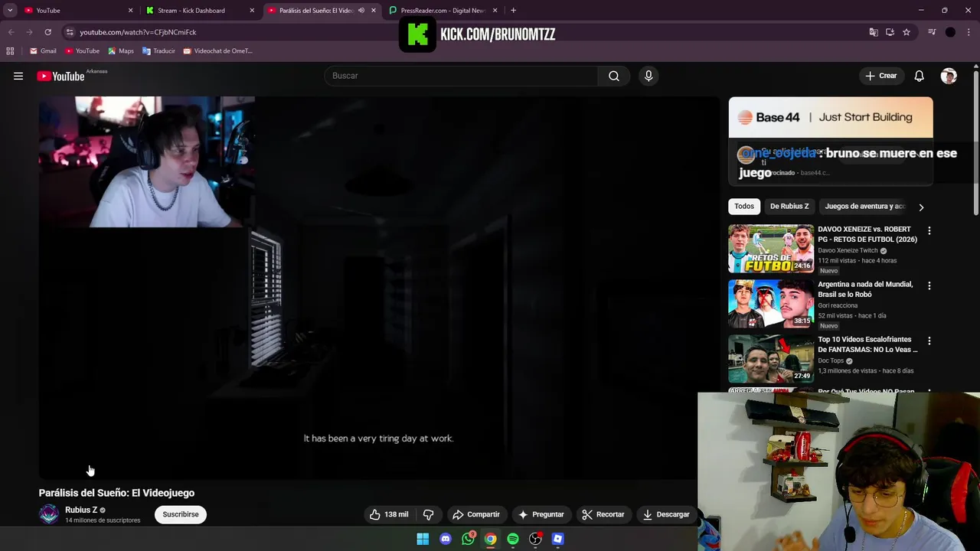Dislike the video with thumbs down

point(429,514)
